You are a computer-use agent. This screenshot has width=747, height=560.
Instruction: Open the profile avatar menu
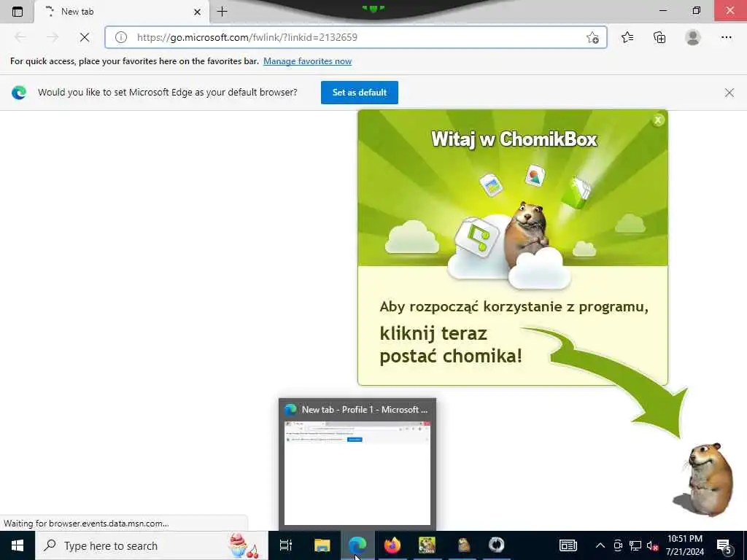(693, 37)
